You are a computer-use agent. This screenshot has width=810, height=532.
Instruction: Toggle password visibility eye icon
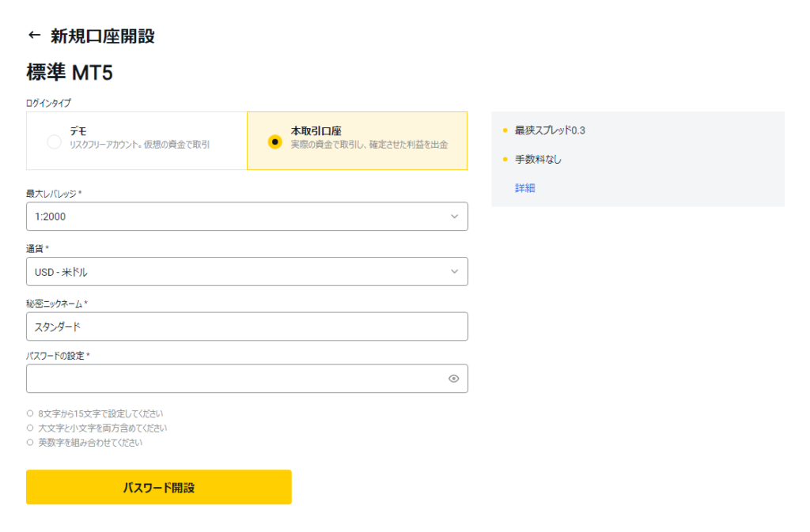[453, 379]
